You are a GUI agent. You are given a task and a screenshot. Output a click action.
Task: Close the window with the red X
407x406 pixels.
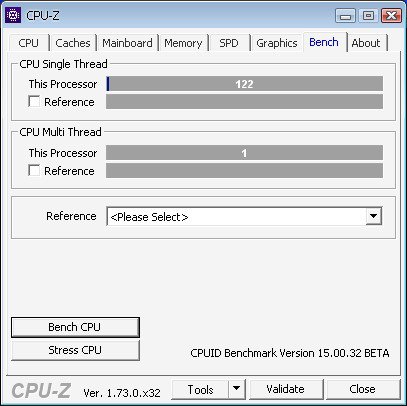coord(391,16)
